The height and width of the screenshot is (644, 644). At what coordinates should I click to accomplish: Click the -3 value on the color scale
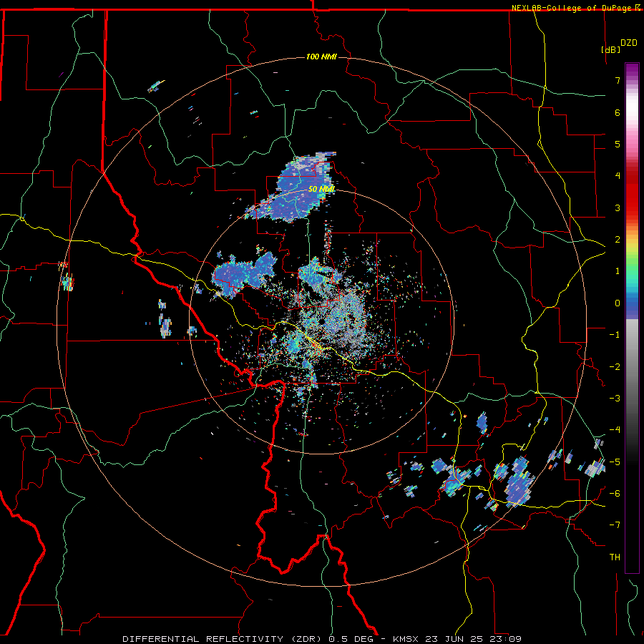coord(615,399)
